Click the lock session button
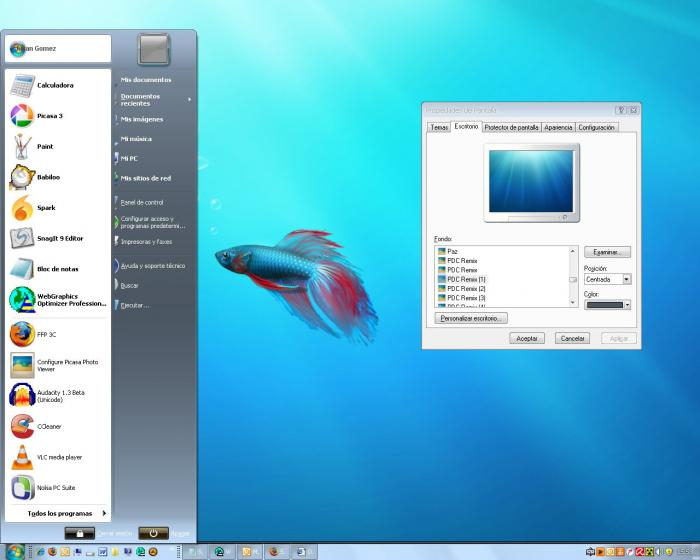 (x=79, y=533)
